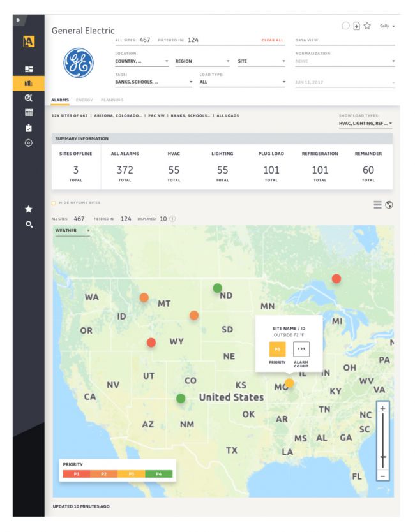Open settings gear in sidebar
Image resolution: width=415 pixels, height=532 pixels.
click(29, 143)
